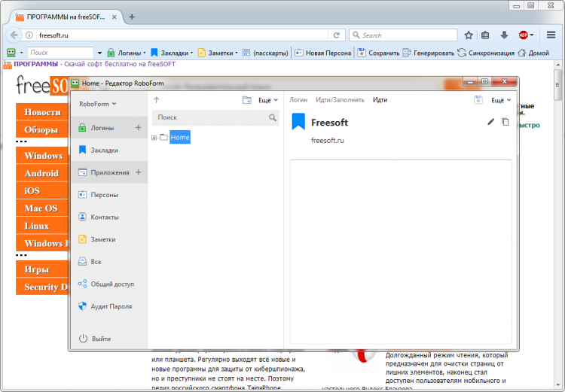Open the iOS section on the website
The width and height of the screenshot is (565, 392).
coord(42,191)
